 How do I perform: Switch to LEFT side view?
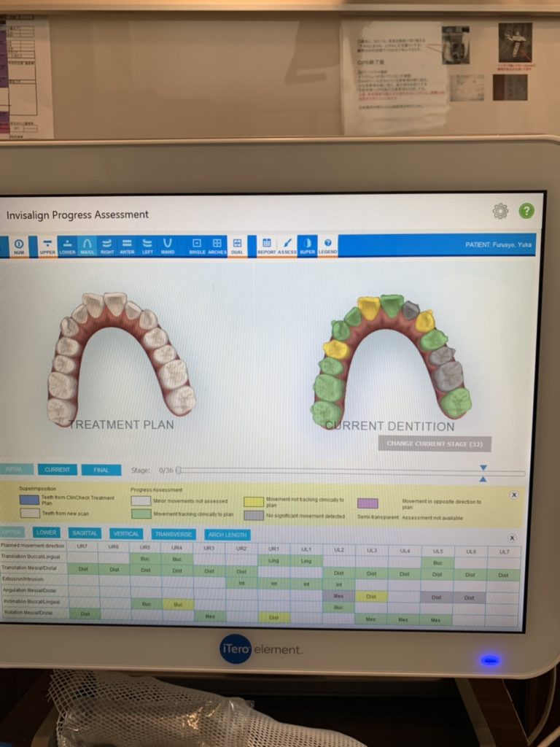[x=147, y=246]
